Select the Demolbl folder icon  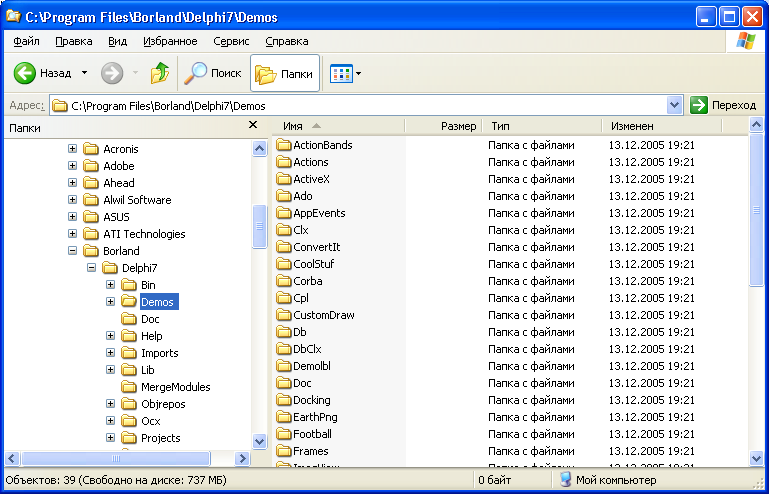coord(283,366)
